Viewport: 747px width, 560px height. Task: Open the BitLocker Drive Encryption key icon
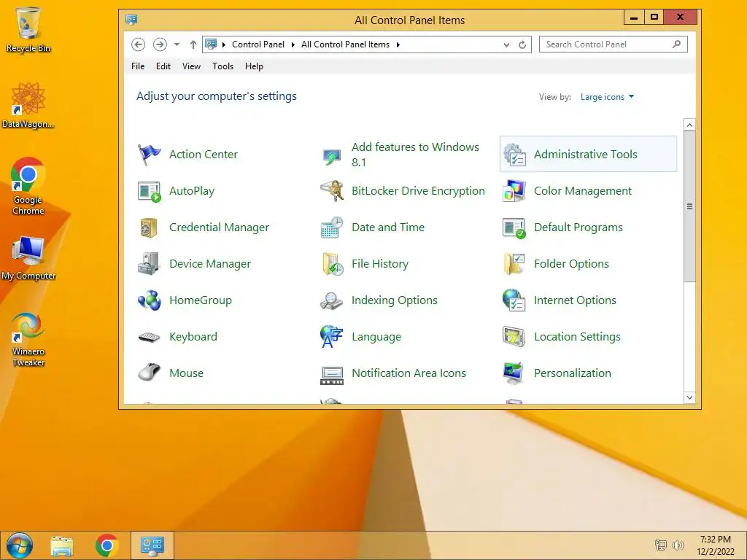pos(332,191)
